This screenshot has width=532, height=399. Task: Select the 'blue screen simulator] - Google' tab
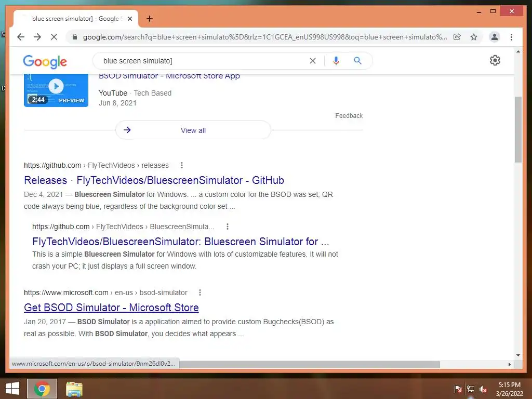[76, 19]
